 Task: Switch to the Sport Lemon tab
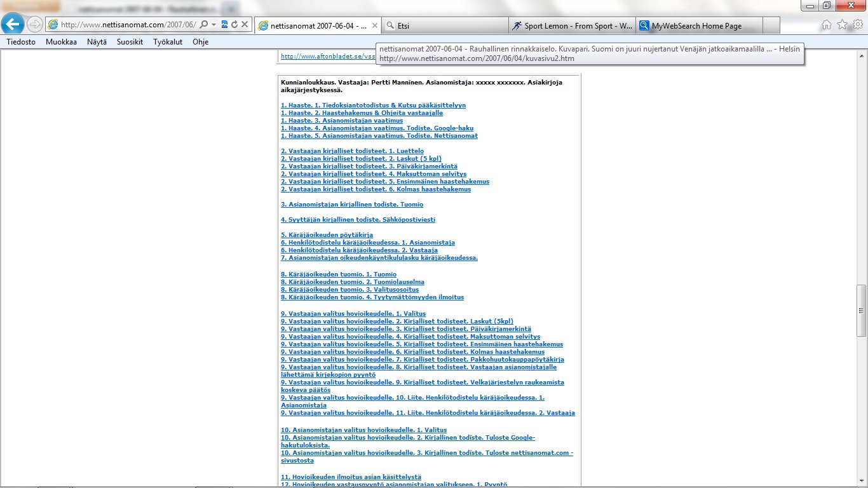[x=572, y=26]
